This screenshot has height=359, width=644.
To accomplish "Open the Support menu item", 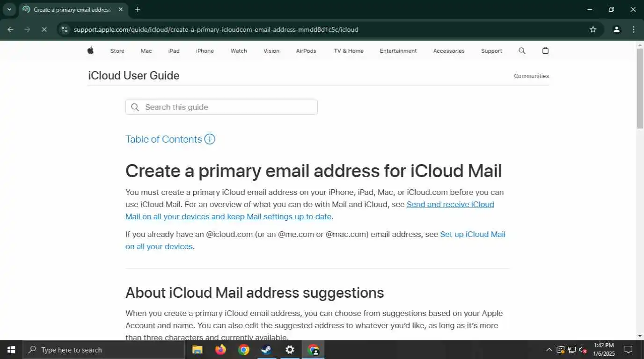I will click(x=491, y=51).
